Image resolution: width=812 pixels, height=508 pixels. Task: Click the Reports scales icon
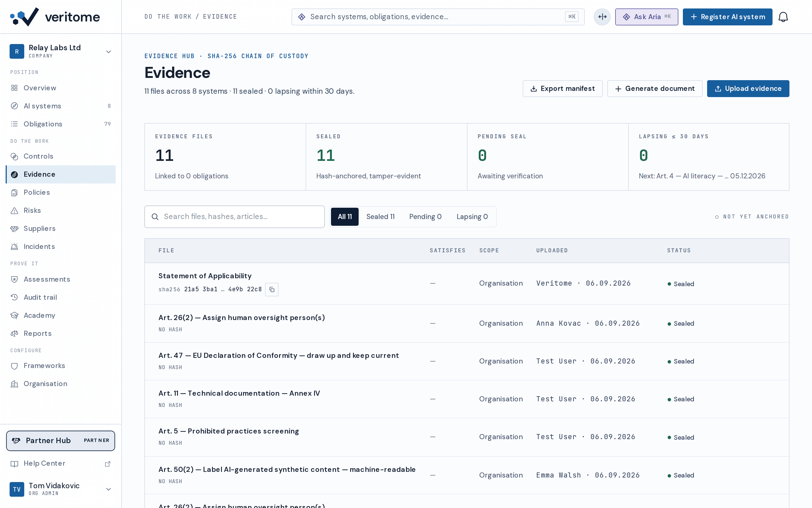(x=14, y=334)
